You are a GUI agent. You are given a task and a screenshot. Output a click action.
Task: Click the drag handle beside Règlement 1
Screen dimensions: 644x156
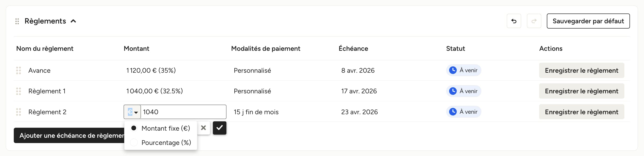tap(19, 91)
